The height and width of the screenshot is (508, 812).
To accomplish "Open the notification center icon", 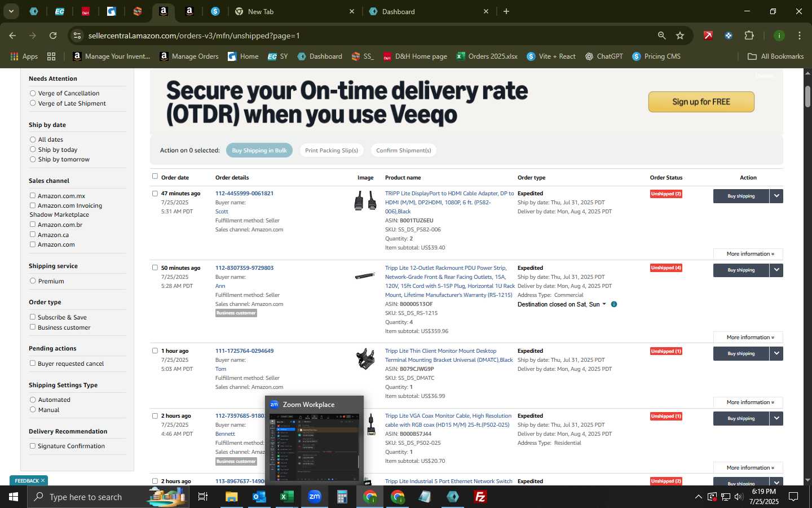I will (x=793, y=497).
